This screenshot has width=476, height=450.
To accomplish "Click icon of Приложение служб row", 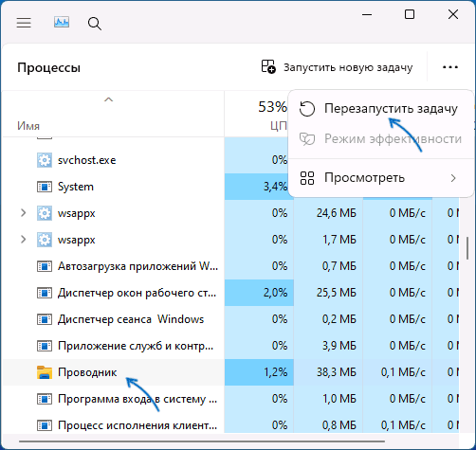I will [45, 346].
